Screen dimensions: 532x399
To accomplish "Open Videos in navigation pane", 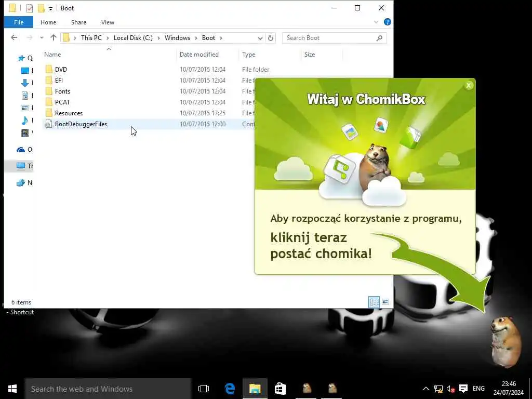I will 27,132.
